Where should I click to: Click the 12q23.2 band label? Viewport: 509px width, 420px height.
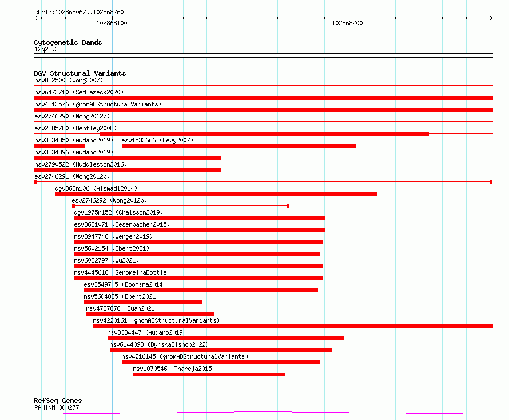(46, 49)
